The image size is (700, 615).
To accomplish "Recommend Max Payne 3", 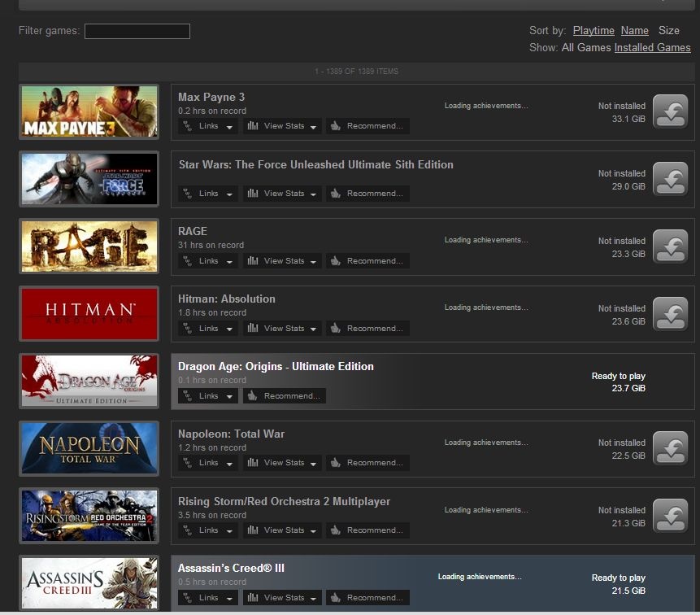I will (x=367, y=126).
